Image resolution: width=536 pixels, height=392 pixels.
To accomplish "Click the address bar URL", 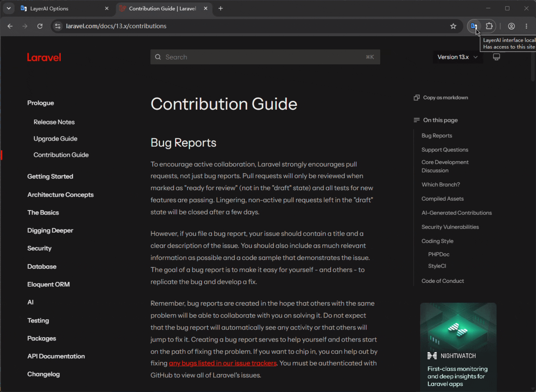I will tap(116, 26).
